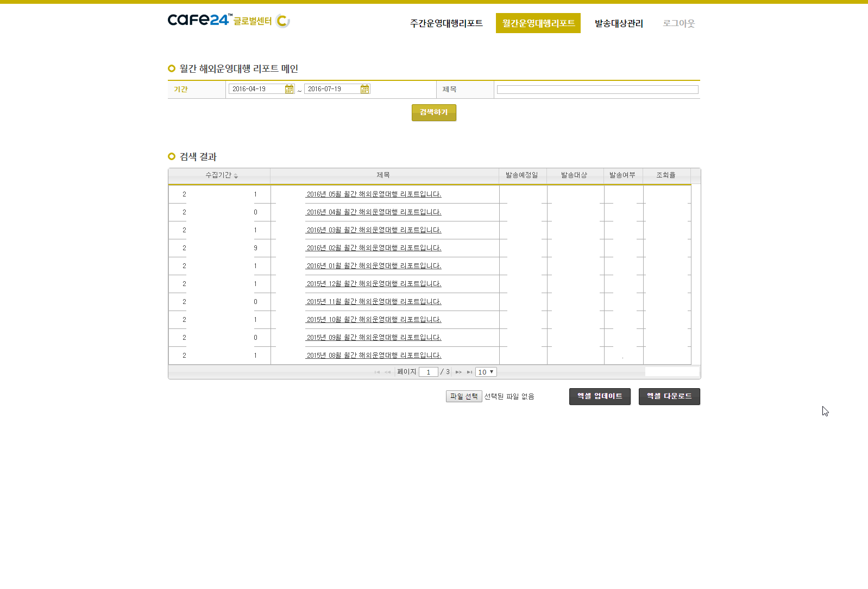
Task: Open 발송대상관리 menu
Action: pyautogui.click(x=619, y=23)
